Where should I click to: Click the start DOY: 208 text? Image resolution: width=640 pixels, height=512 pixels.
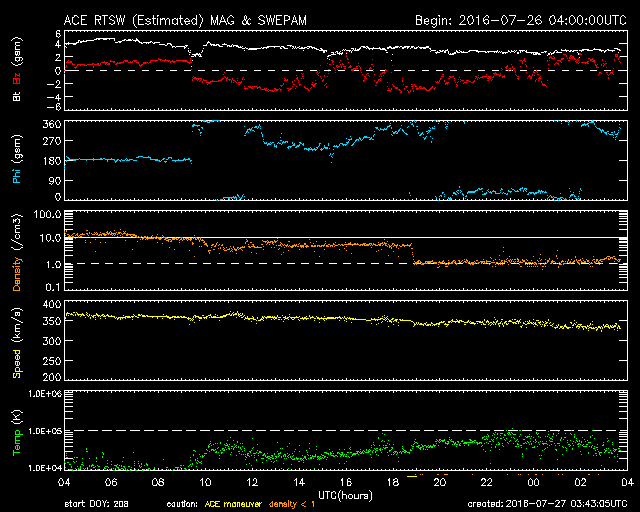(98, 503)
